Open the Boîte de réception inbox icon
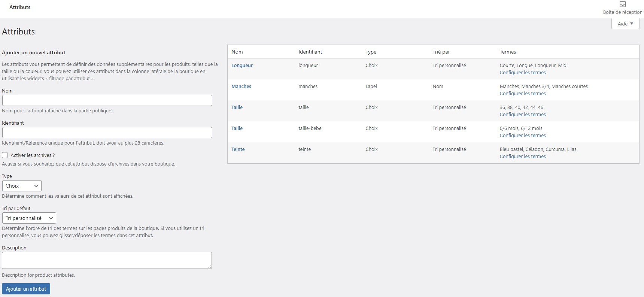This screenshot has height=297, width=644. [622, 5]
